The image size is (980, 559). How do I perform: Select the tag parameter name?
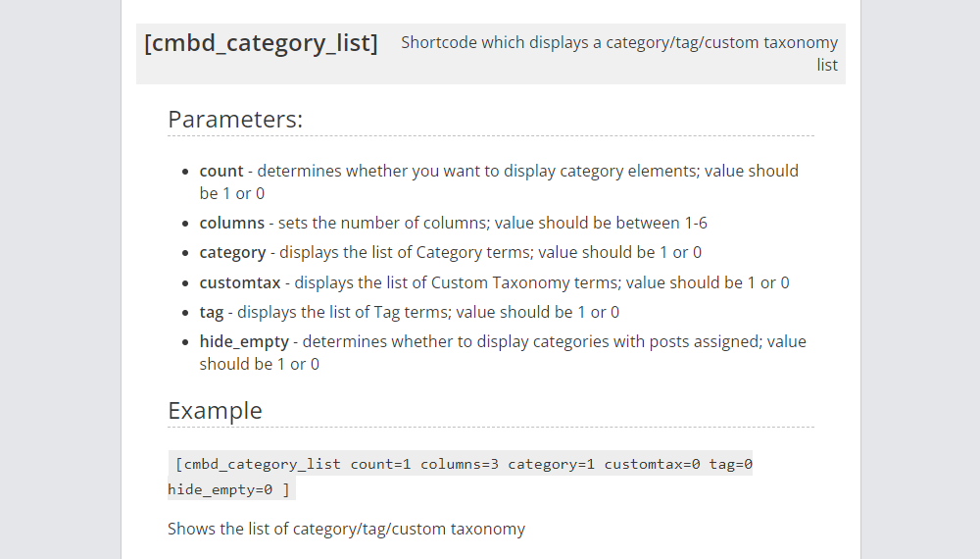point(212,313)
